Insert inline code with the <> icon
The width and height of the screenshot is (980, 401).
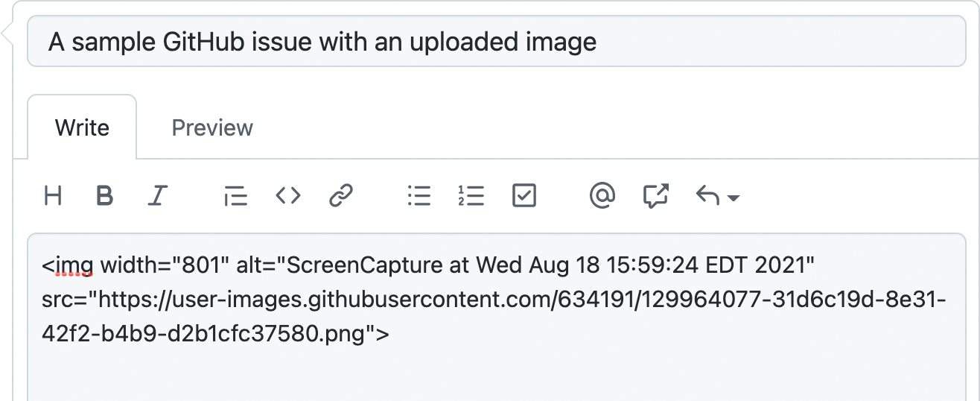point(288,196)
